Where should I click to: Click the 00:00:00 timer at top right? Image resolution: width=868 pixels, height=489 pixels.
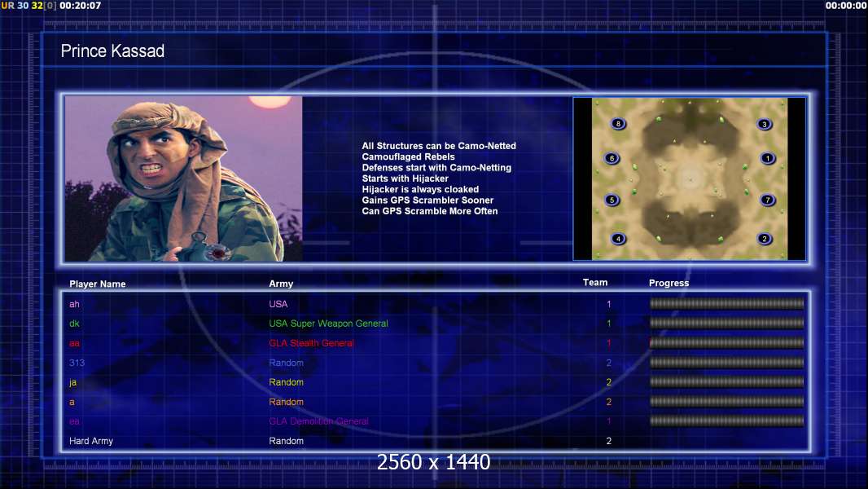[x=846, y=6]
